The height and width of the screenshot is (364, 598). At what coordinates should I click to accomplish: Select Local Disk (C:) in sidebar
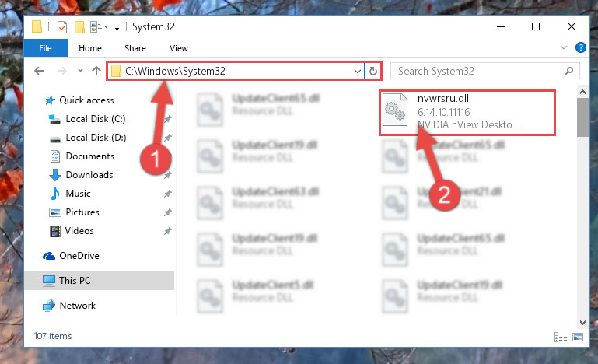click(96, 119)
